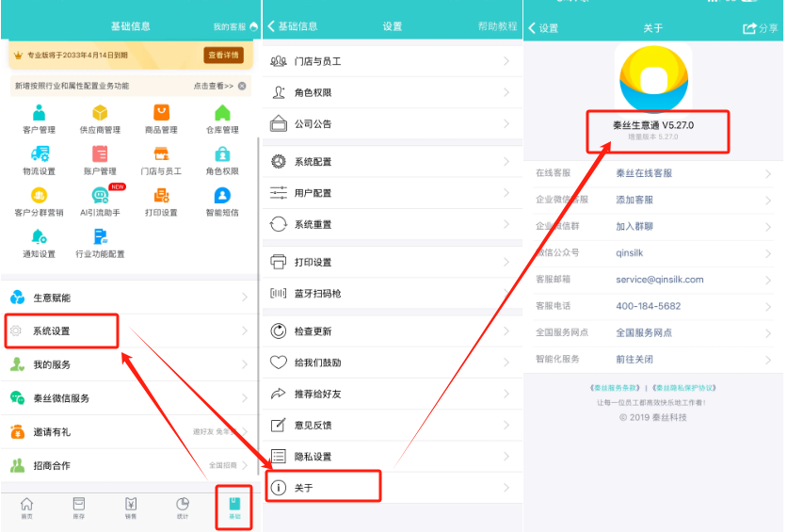The image size is (787, 532).
Task: Open 秦丝在线客服 link
Action: (644, 173)
